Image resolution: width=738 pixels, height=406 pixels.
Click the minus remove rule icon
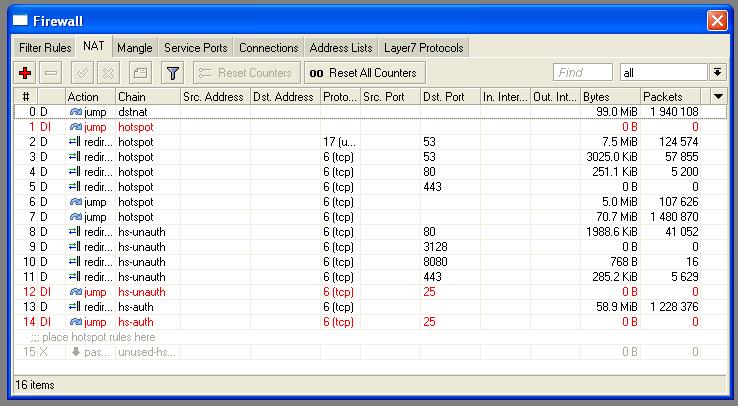tap(51, 73)
